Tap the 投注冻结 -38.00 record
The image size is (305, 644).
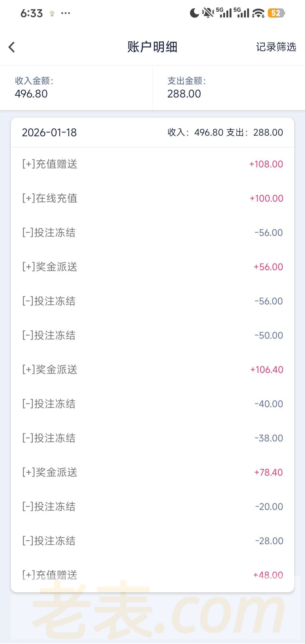[152, 438]
